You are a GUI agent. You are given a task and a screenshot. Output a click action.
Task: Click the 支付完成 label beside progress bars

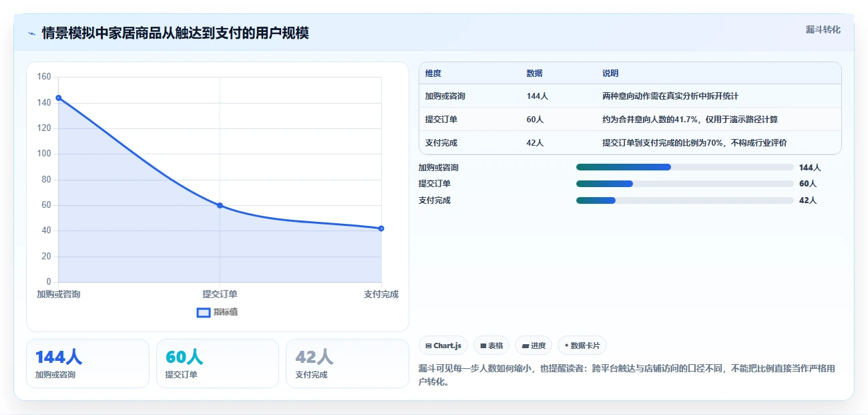point(435,200)
